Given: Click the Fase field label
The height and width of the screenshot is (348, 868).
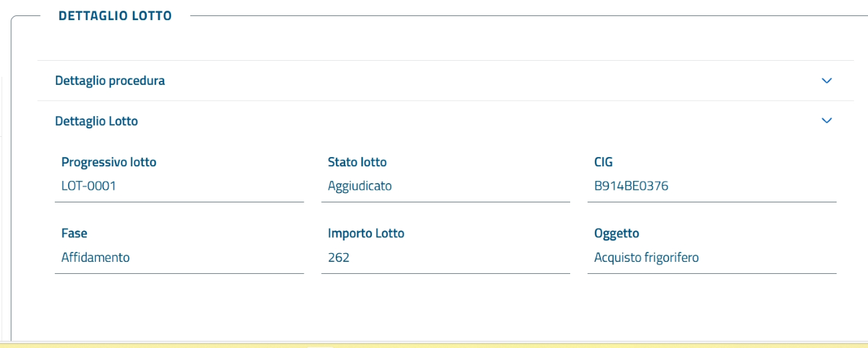Looking at the screenshot, I should (x=74, y=234).
